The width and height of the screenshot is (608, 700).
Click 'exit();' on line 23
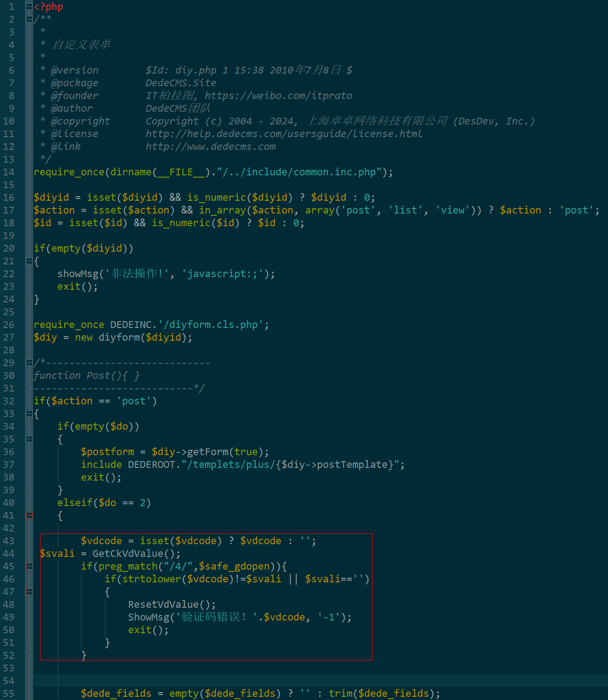pyautogui.click(x=78, y=287)
